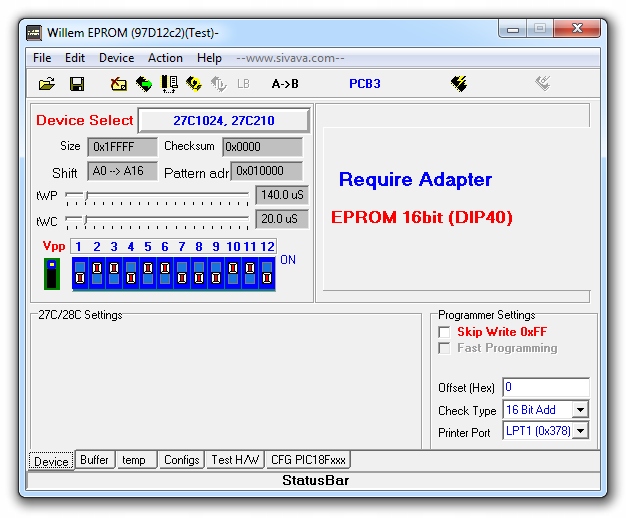Click the Size field 0x1FFFF
627x518 pixels.
[x=122, y=147]
